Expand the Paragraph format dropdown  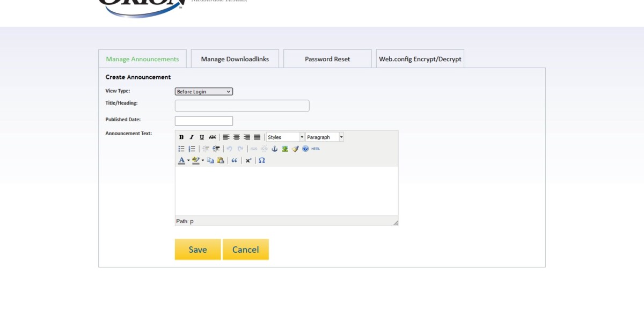coord(341,137)
